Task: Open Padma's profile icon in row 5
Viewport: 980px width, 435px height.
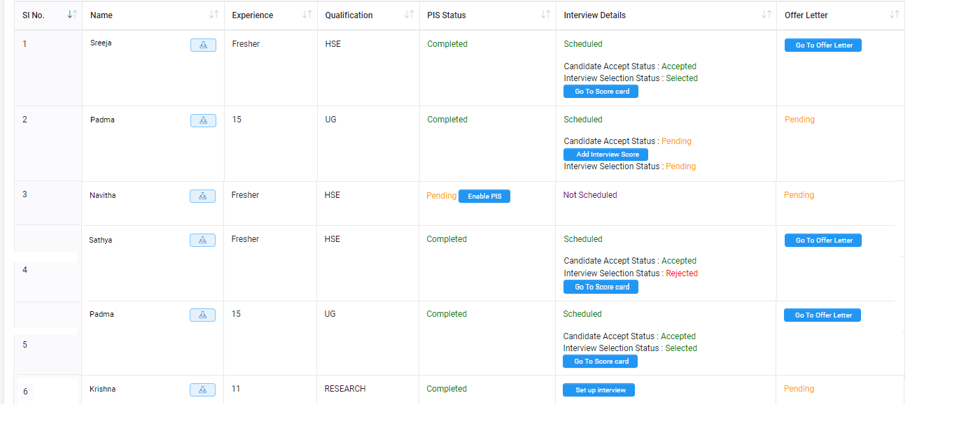Action: click(202, 315)
